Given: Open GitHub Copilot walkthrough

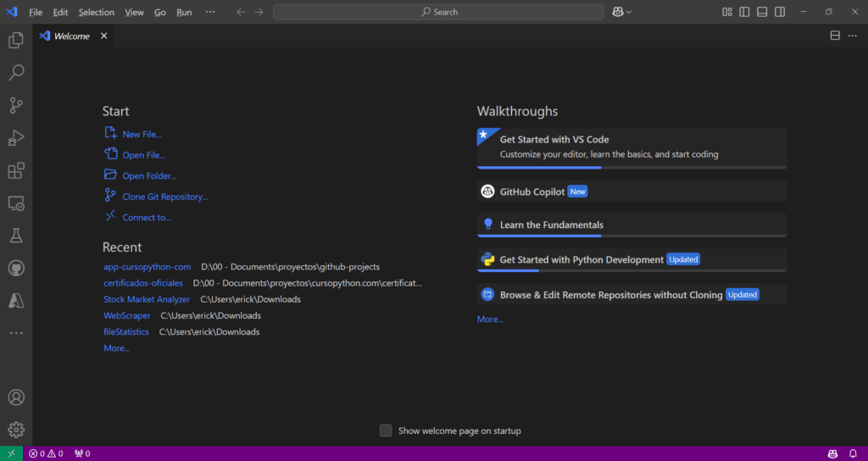Looking at the screenshot, I should (632, 192).
